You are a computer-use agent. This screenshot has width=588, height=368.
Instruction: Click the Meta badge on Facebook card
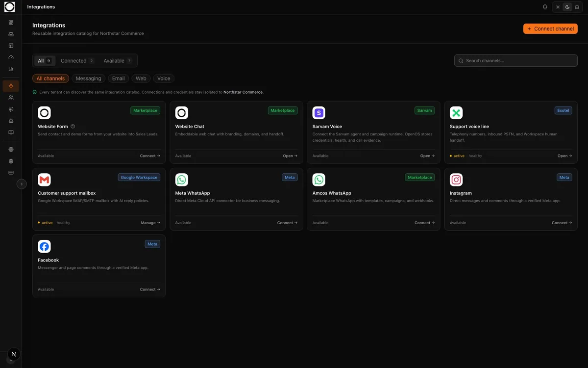(152, 244)
